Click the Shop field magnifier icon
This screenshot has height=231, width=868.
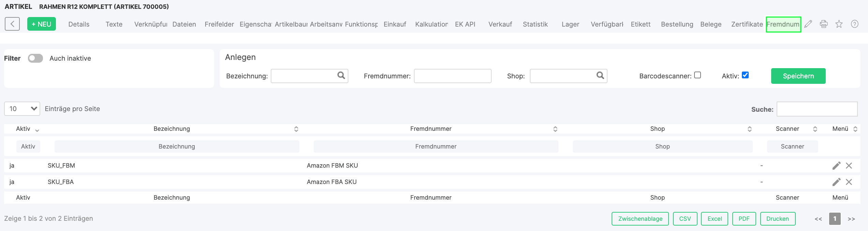click(x=600, y=75)
